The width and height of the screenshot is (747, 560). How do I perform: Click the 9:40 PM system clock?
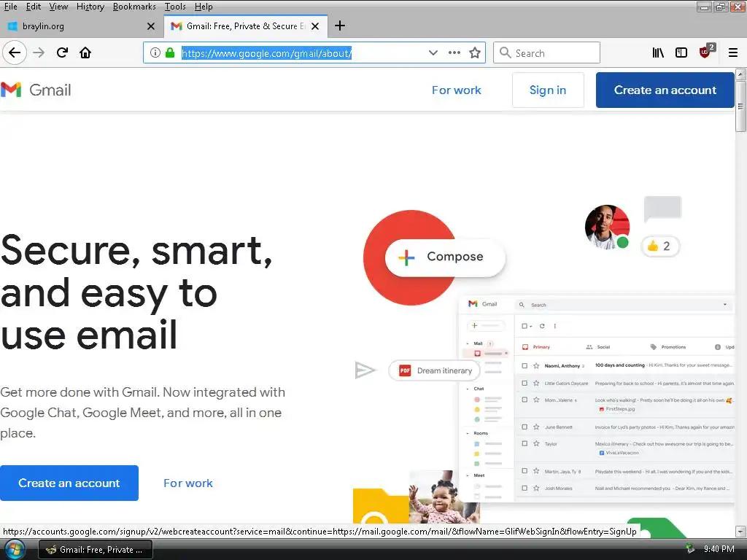click(719, 549)
